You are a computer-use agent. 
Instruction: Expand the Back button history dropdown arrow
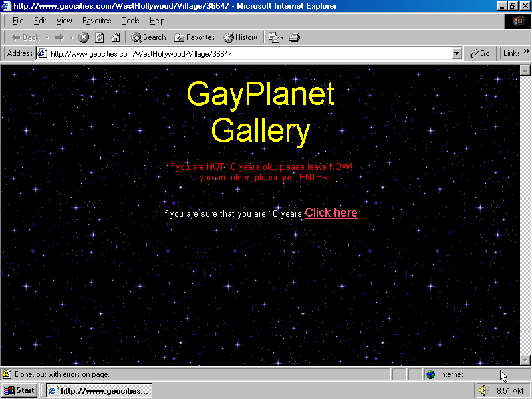pyautogui.click(x=47, y=38)
